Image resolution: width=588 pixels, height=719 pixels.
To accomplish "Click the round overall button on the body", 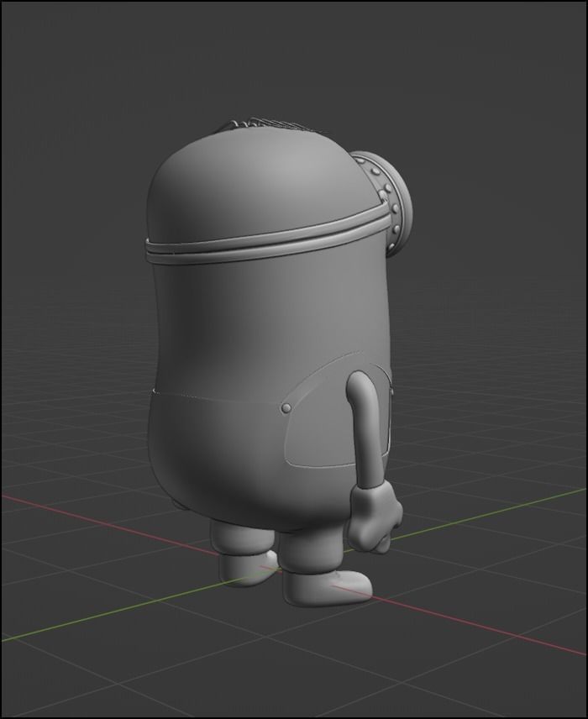I will pyautogui.click(x=286, y=407).
